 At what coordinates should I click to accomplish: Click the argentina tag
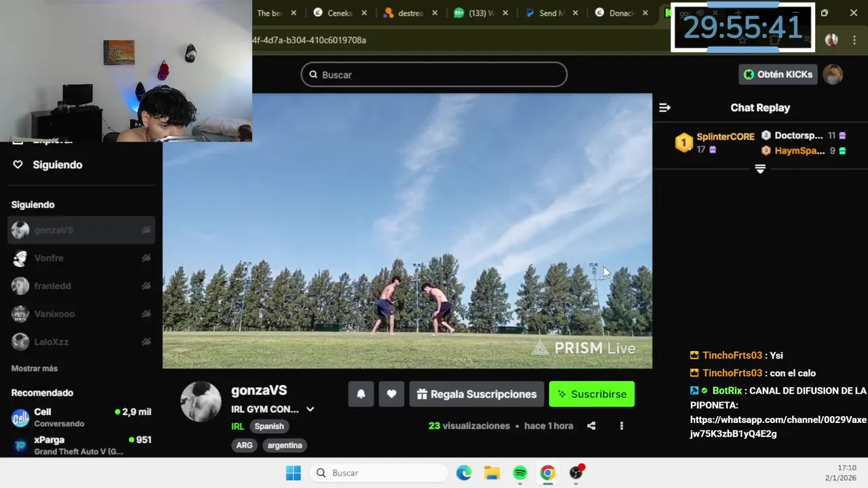click(285, 445)
